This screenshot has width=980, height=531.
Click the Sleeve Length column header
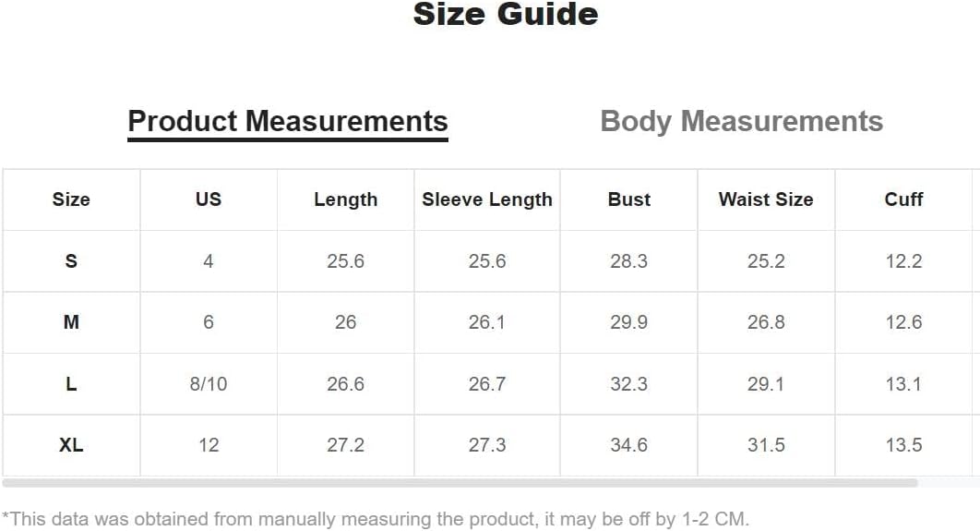[487, 199]
